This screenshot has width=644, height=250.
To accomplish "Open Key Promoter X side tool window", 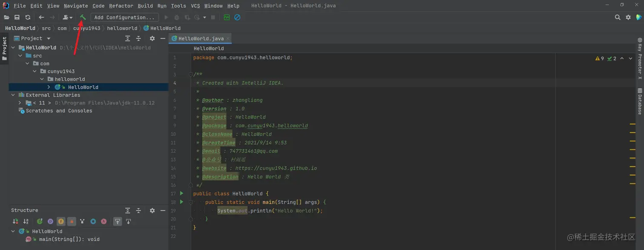I will click(640, 58).
